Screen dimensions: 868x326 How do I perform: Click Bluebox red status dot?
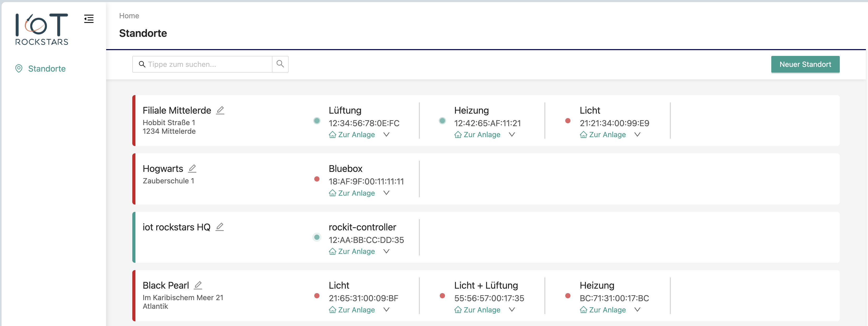[317, 179]
